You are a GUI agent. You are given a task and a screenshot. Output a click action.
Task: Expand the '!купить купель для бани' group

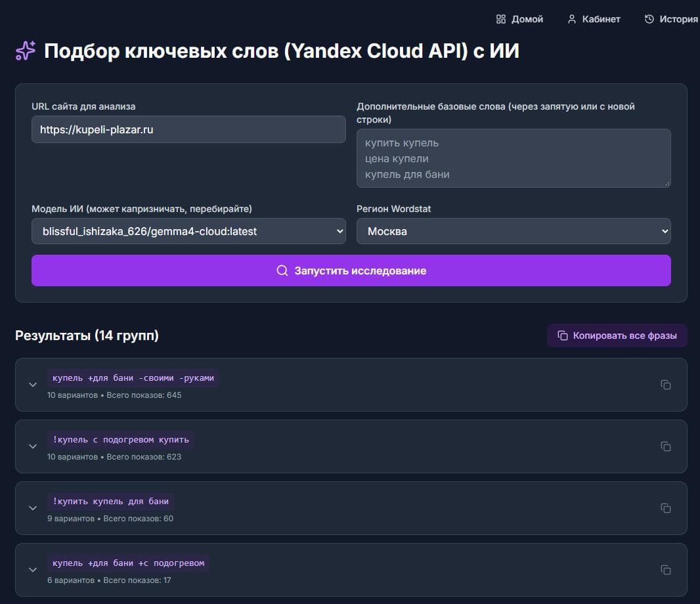[33, 507]
